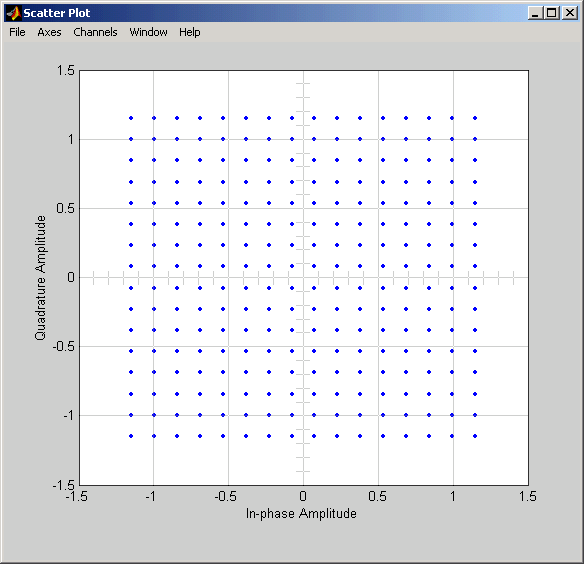The height and width of the screenshot is (564, 584).
Task: Click the x-axis tick label -1
Action: (150, 496)
